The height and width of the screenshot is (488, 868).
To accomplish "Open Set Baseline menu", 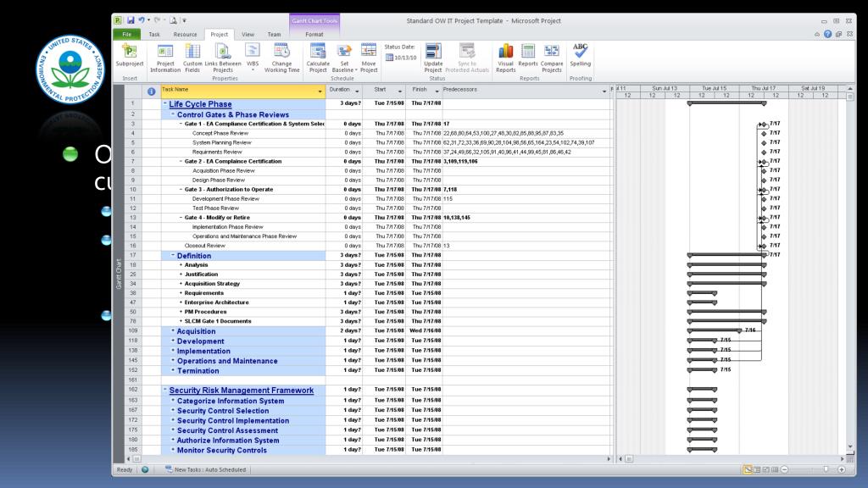I will point(344,58).
